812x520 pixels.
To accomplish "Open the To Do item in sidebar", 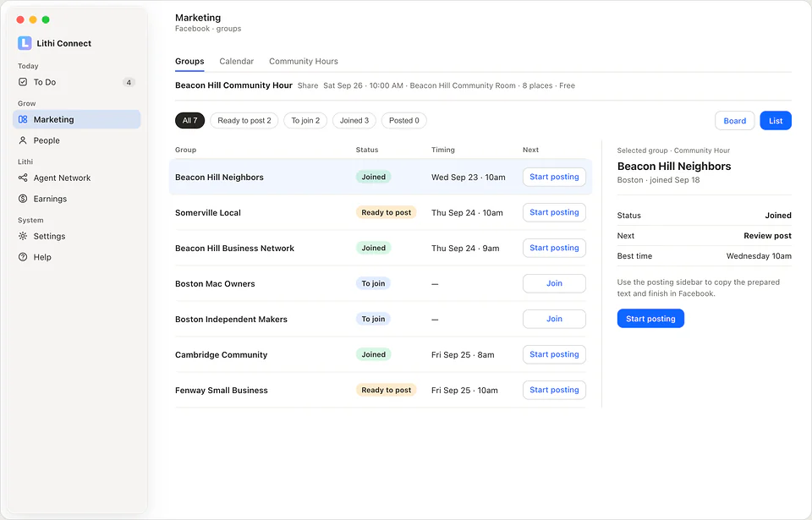I will 77,82.
